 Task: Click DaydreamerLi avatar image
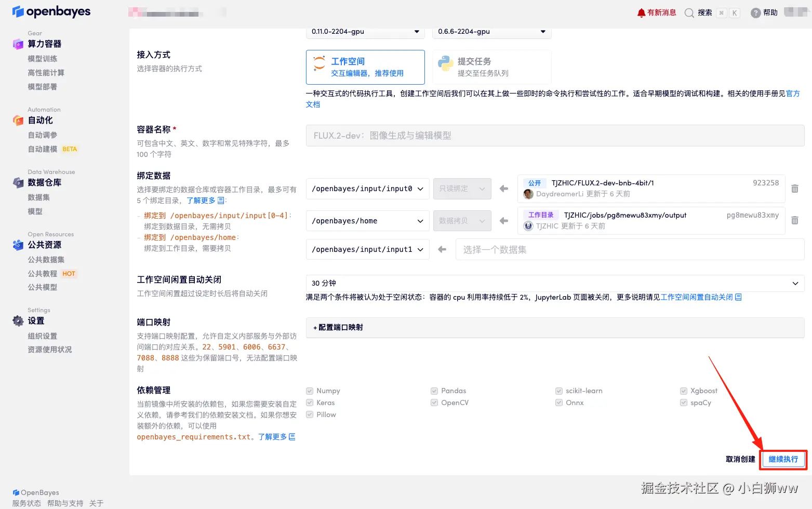pos(528,194)
